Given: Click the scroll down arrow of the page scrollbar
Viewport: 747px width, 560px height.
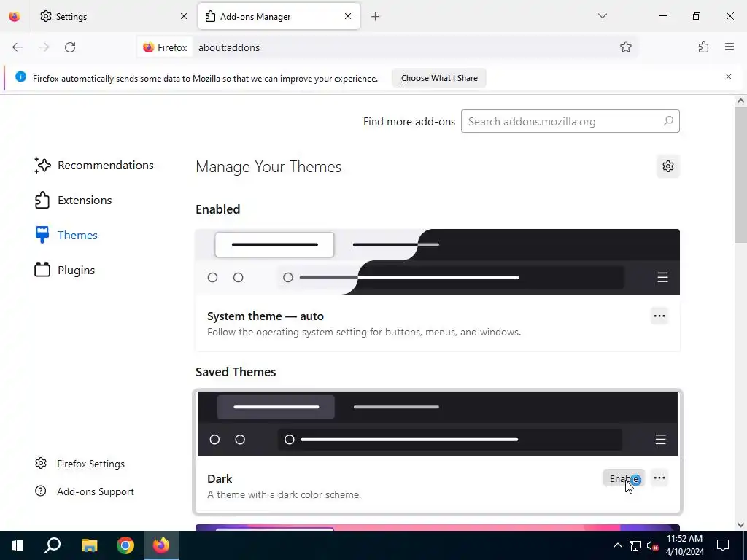Looking at the screenshot, I should (x=740, y=525).
